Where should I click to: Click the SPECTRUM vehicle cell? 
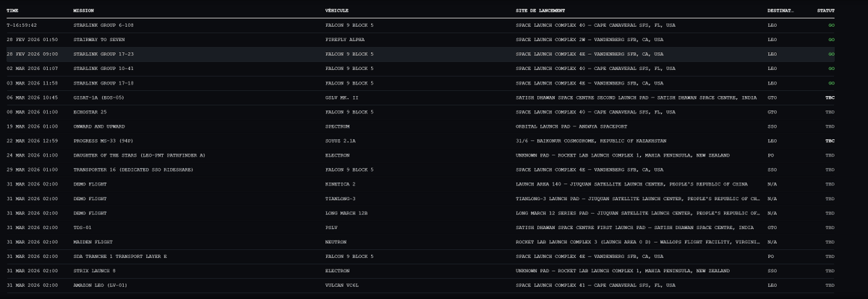pyautogui.click(x=338, y=126)
